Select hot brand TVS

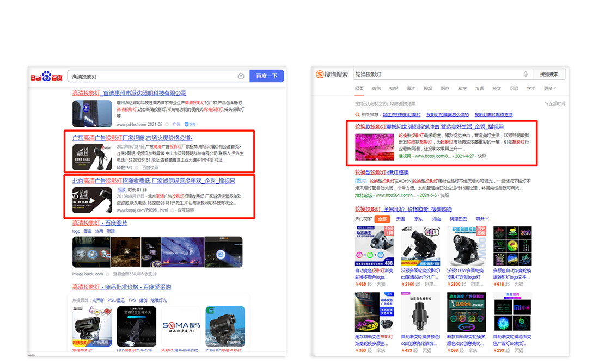pos(132,300)
